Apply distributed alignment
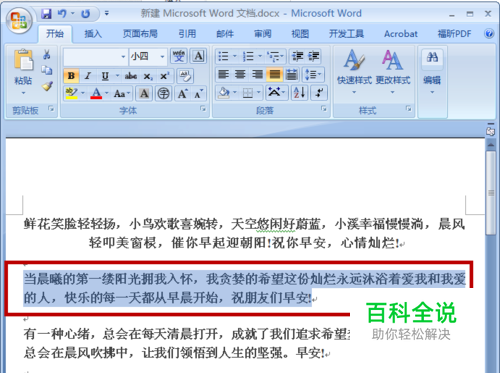 [x=292, y=74]
